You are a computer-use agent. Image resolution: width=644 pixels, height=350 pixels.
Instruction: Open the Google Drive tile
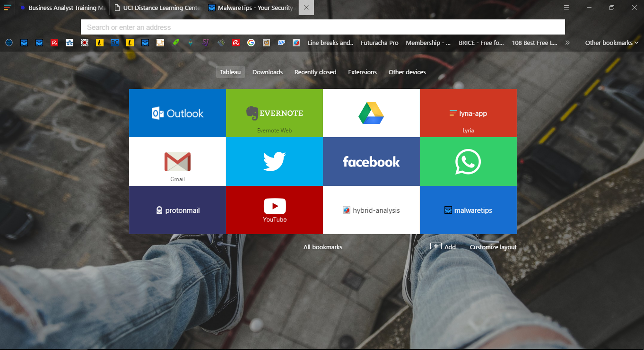371,113
